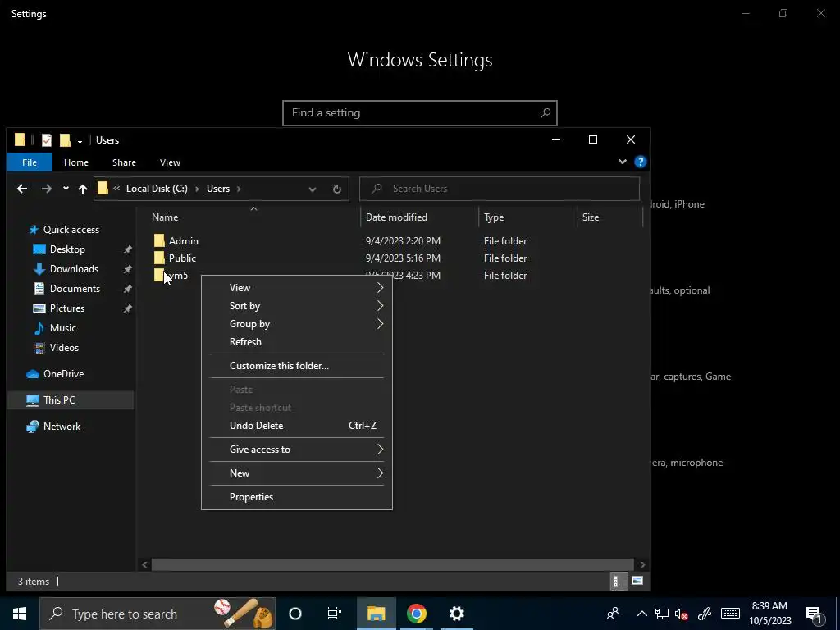Open Desktop in the navigation pane

67,249
